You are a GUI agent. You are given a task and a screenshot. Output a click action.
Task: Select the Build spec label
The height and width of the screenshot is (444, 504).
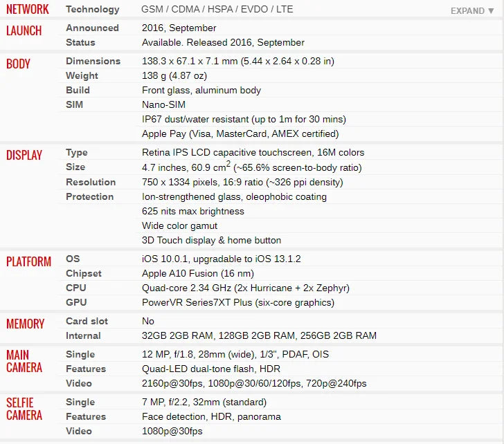pos(78,91)
